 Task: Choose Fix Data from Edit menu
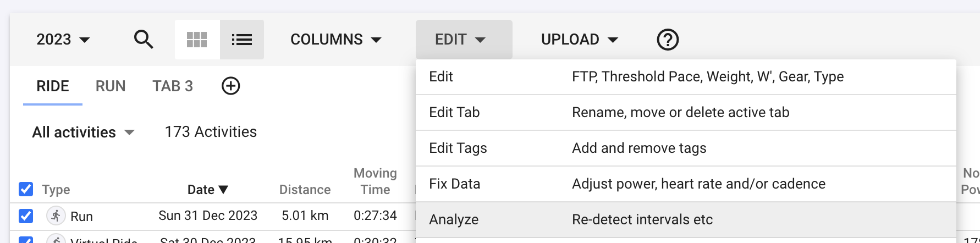[686, 184]
